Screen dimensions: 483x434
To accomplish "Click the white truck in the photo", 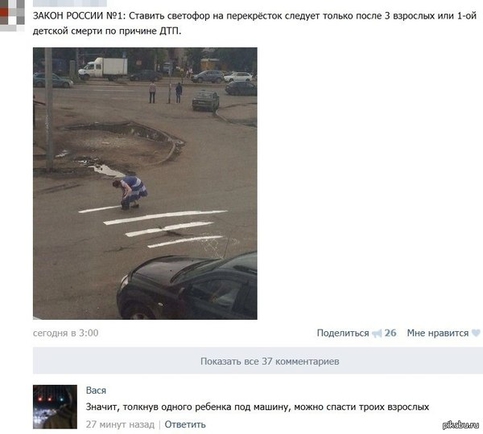I will (x=103, y=69).
